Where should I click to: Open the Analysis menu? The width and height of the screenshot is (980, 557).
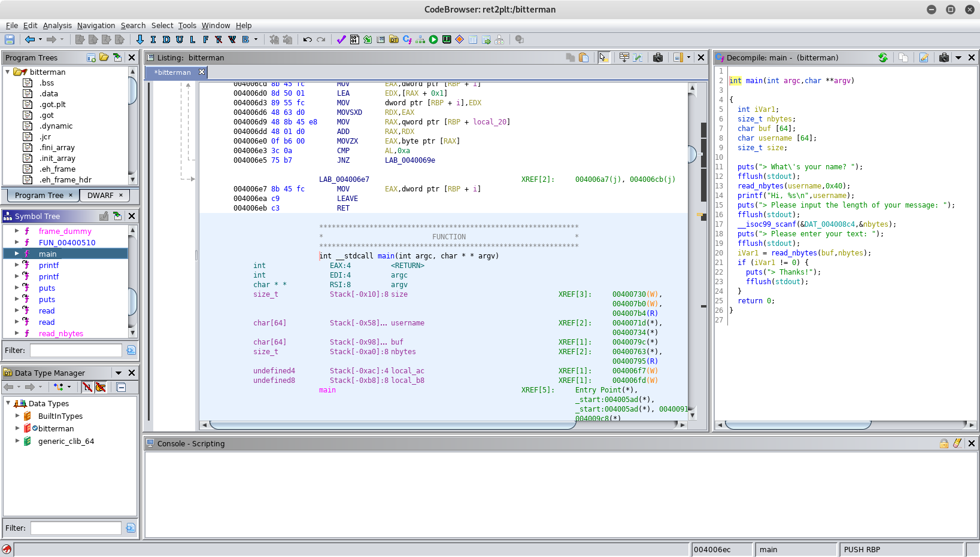tap(57, 25)
